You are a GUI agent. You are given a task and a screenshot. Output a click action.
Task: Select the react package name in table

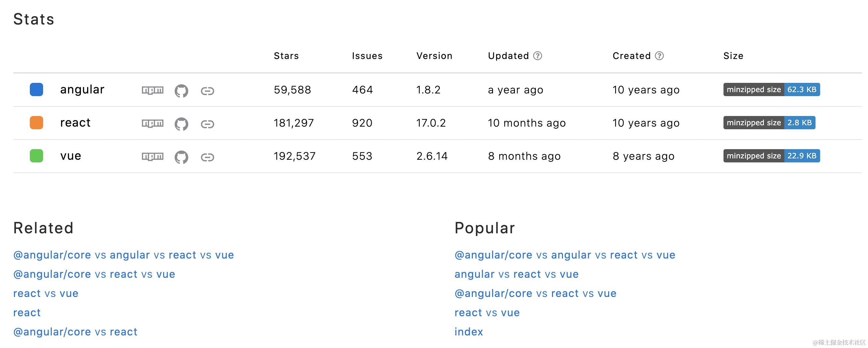click(x=75, y=123)
